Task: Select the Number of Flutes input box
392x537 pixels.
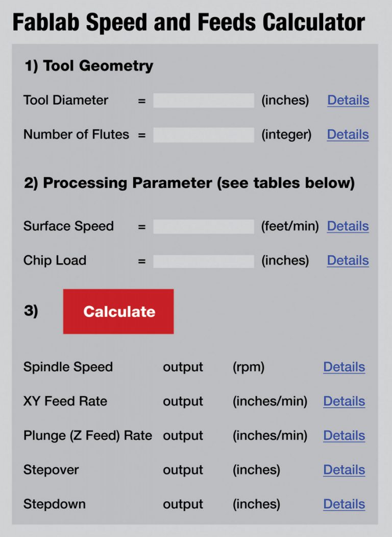Action: tap(204, 134)
